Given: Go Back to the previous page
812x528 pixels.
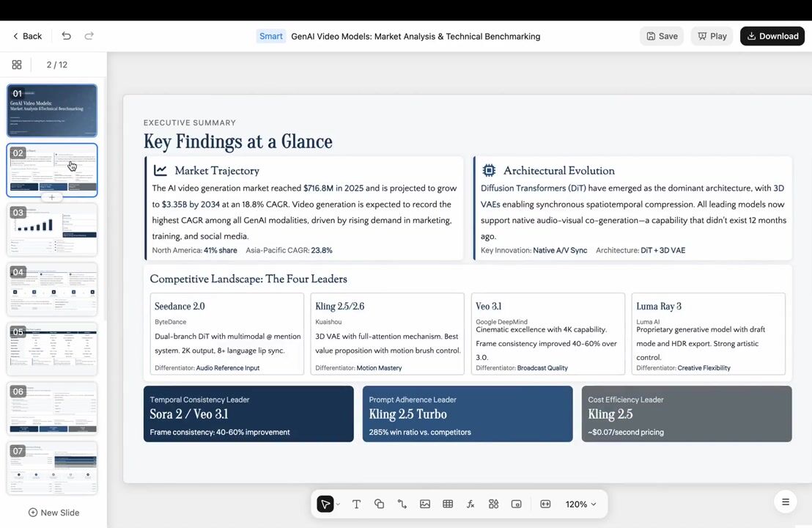Looking at the screenshot, I should (x=27, y=36).
